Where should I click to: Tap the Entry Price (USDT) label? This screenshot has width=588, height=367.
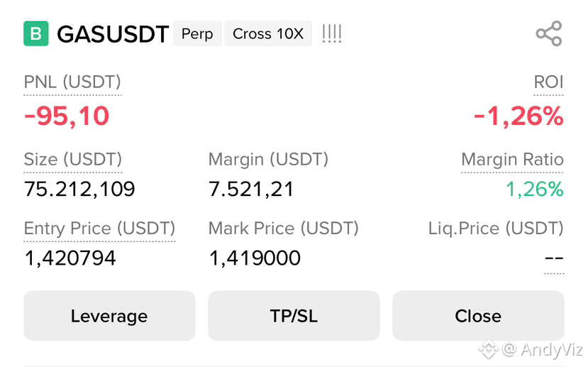click(x=99, y=228)
